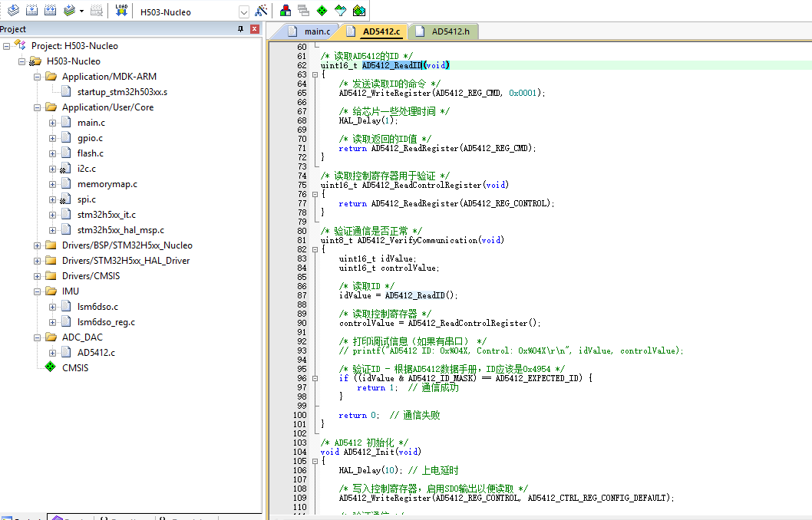Click the Batch Build icon
812x520 pixels.
pyautogui.click(x=70, y=11)
